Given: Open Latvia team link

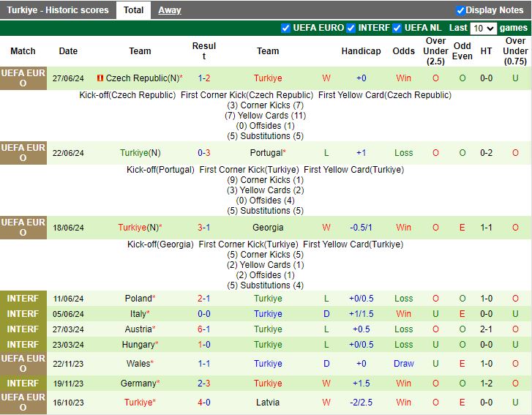Looking at the screenshot, I should tap(268, 402).
